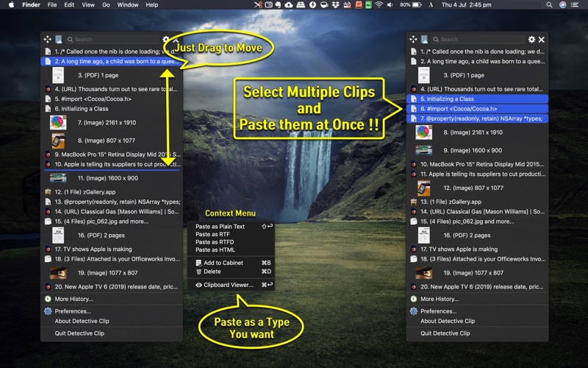
Task: Click the Search field in the right panel
Action: 478,40
